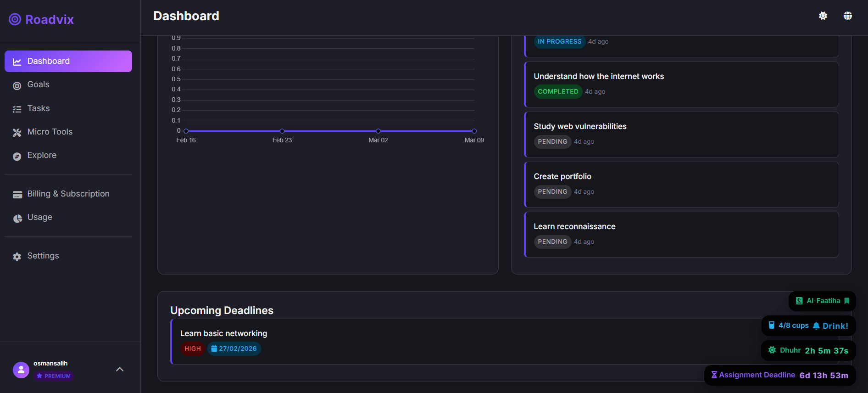Click the Dashboard chart icon
The image size is (868, 393).
coord(17,62)
